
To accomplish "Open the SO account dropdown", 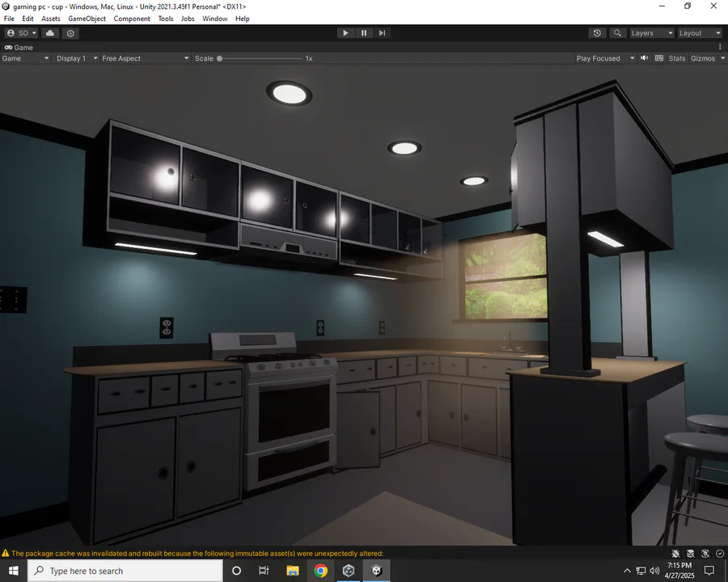I will coord(21,33).
